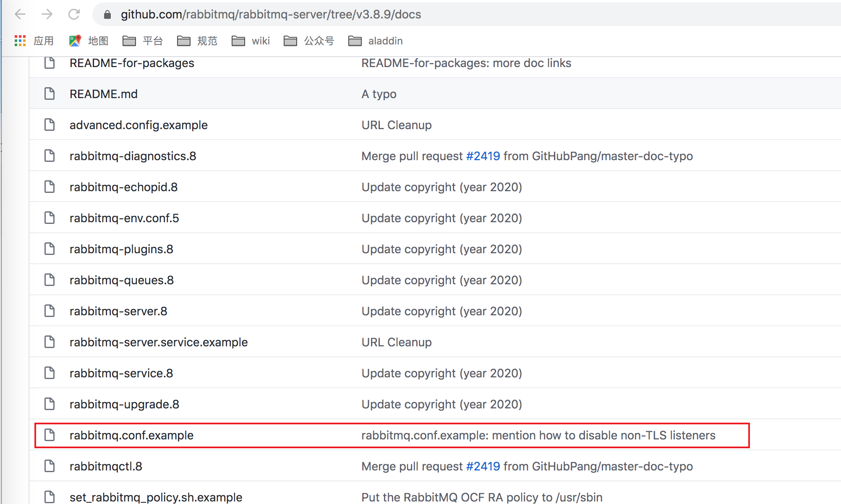
Task: Open rabbitmq.conf.example file
Action: click(x=131, y=435)
